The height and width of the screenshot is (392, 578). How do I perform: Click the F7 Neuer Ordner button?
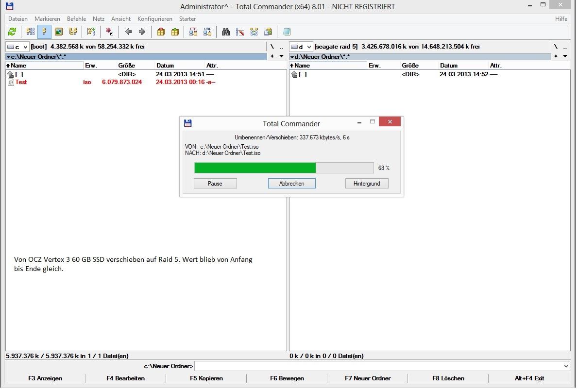pos(368,378)
